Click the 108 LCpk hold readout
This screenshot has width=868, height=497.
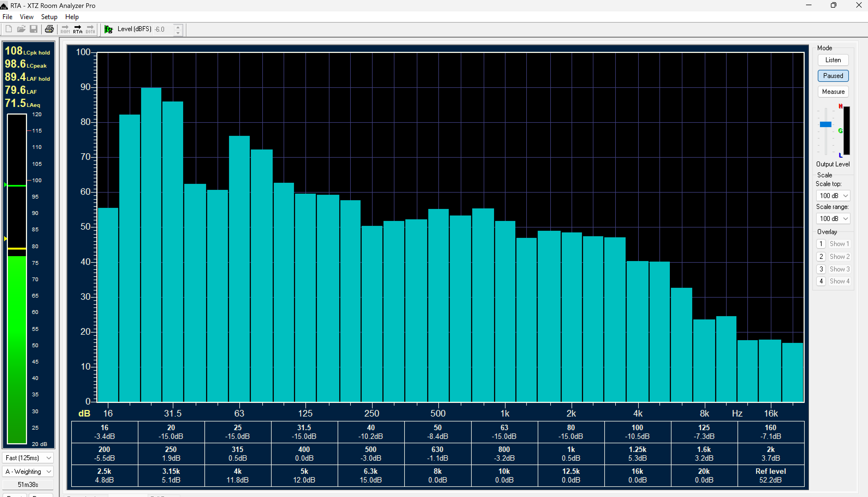click(x=27, y=51)
